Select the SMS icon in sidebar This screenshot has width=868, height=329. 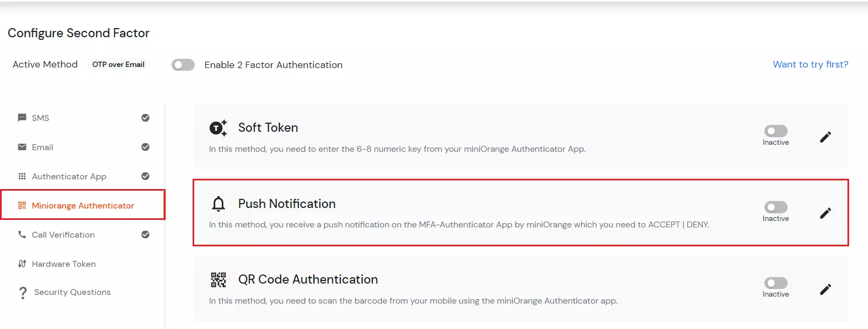22,118
